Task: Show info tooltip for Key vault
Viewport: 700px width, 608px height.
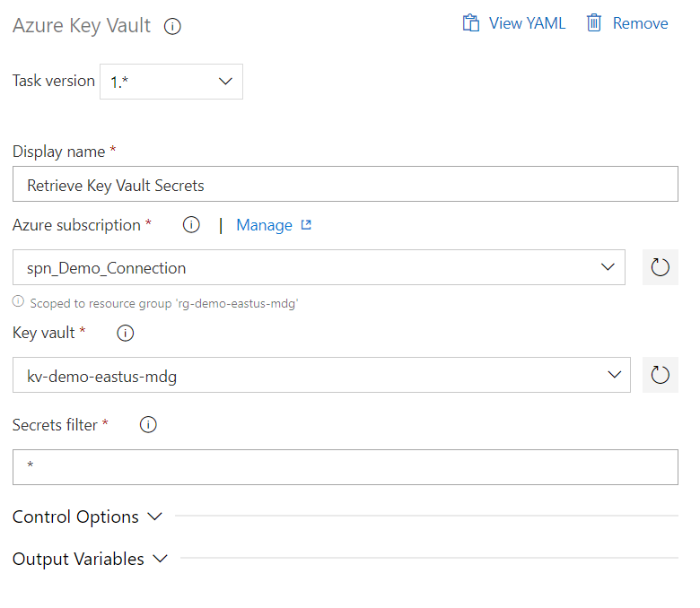Action: click(126, 333)
